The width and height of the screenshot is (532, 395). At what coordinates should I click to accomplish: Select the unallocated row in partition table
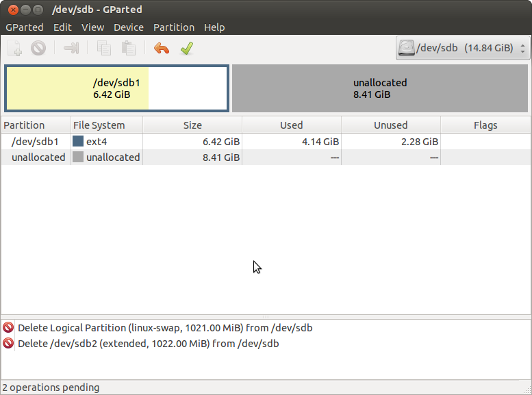38,157
